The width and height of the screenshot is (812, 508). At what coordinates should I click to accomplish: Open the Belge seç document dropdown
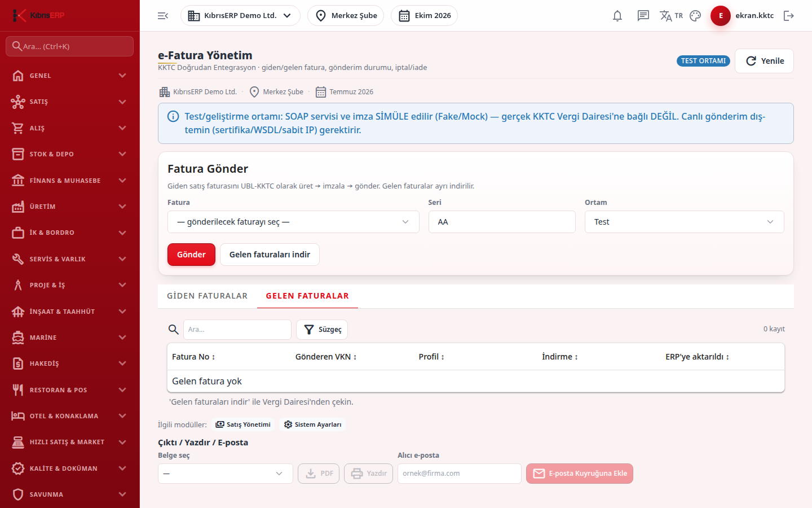(x=226, y=474)
